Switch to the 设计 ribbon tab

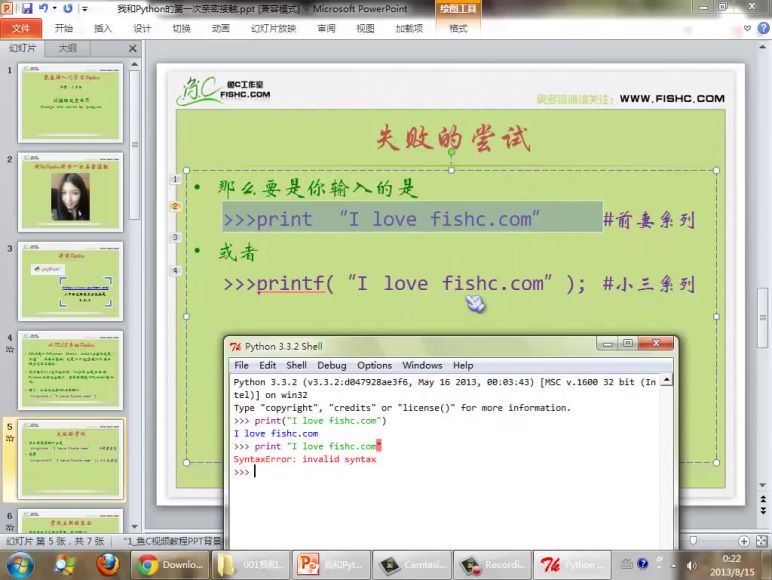pyautogui.click(x=142, y=28)
